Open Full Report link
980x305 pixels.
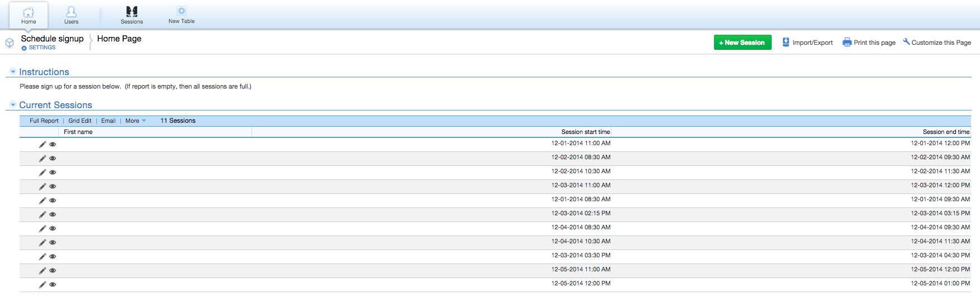pyautogui.click(x=44, y=121)
